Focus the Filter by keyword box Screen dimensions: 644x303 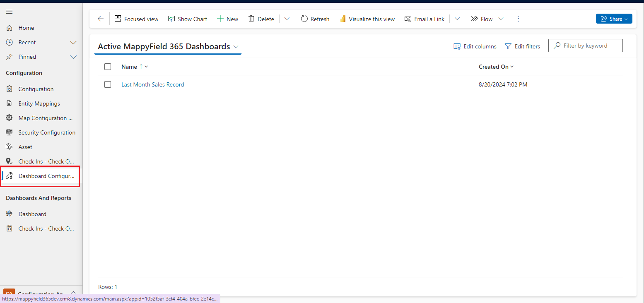pyautogui.click(x=585, y=46)
